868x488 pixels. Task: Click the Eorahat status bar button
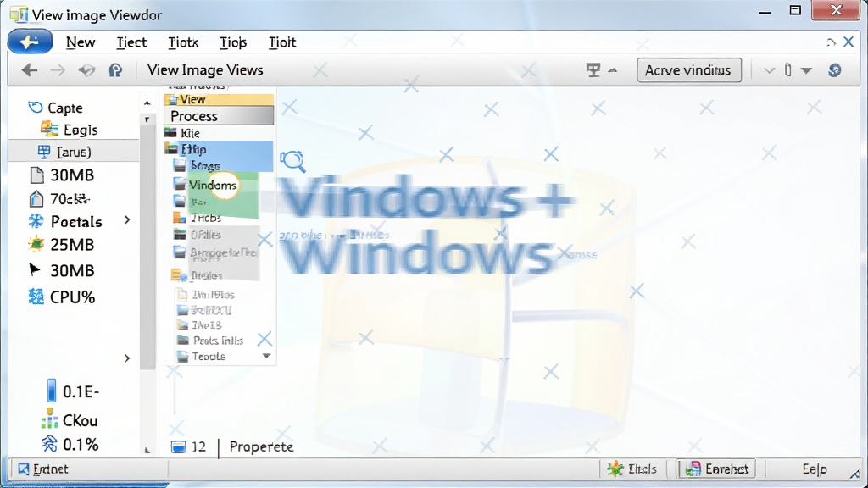pos(717,469)
